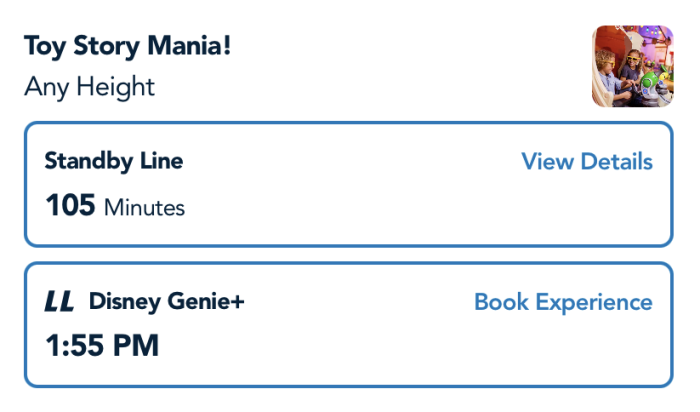The width and height of the screenshot is (700, 412).
Task: Click the Standby Line heading
Action: point(114,161)
